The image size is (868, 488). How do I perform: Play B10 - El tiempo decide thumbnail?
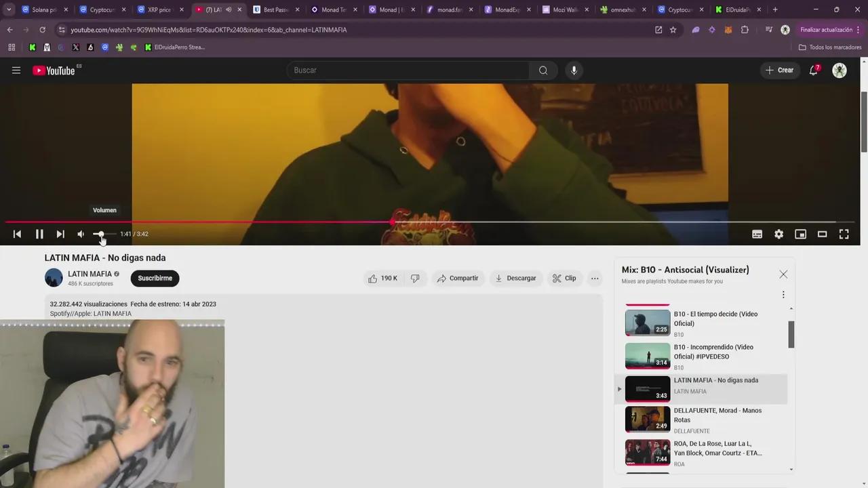pyautogui.click(x=648, y=323)
